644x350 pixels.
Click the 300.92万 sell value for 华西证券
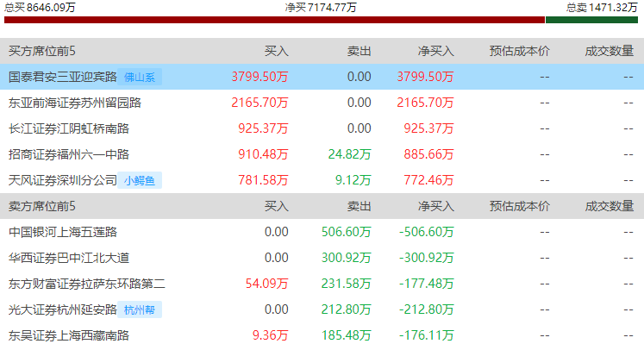tap(347, 258)
